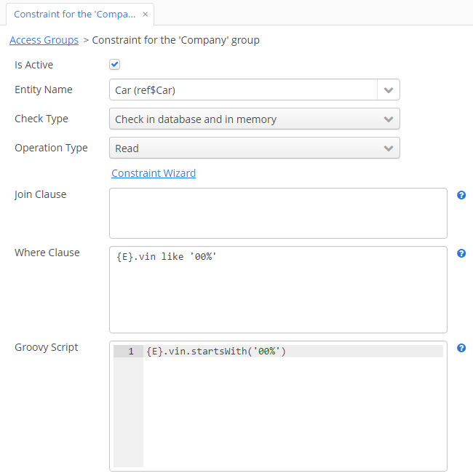The height and width of the screenshot is (476, 473).
Task: Click the 'Company' group breadcrumb text
Action: 175,40
